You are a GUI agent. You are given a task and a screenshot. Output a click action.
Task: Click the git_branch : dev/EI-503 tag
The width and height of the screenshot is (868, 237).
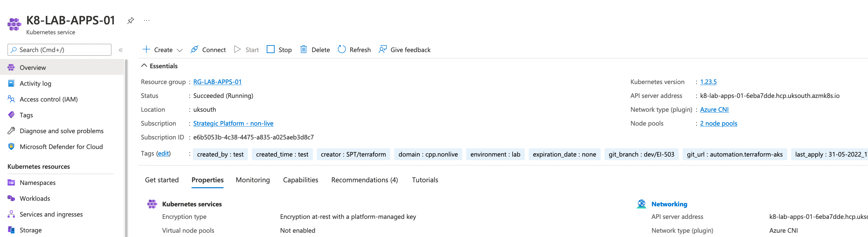pos(642,154)
